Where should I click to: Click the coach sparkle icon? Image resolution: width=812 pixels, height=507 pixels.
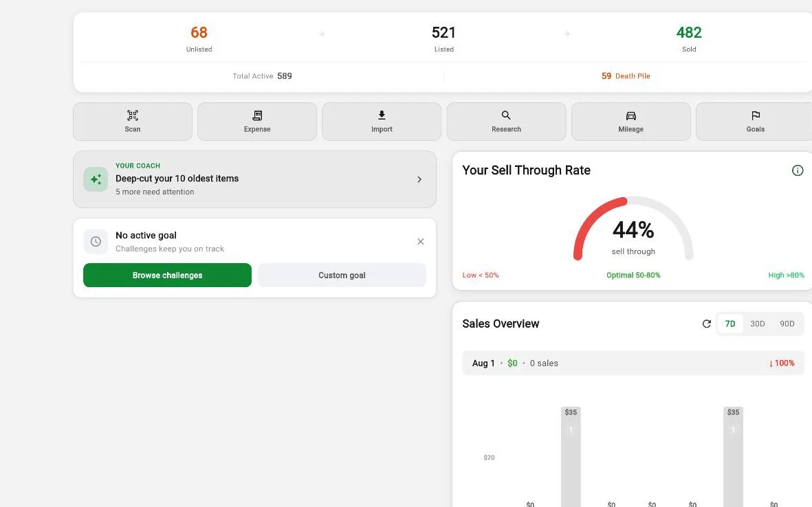pyautogui.click(x=96, y=179)
